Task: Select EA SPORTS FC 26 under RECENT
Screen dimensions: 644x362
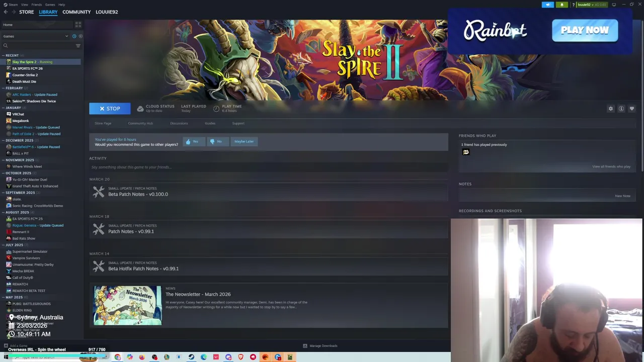Action: pyautogui.click(x=28, y=68)
